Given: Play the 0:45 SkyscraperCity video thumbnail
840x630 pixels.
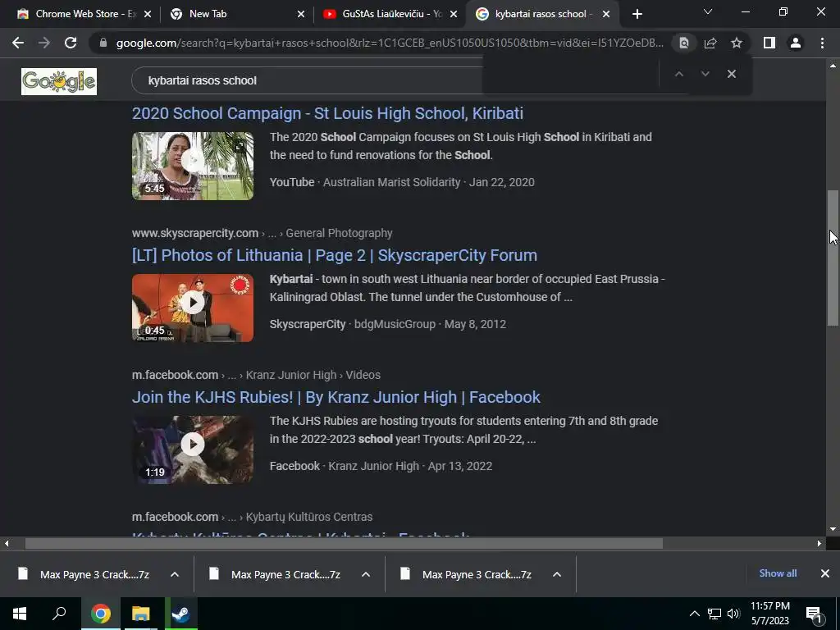Looking at the screenshot, I should coord(192,308).
